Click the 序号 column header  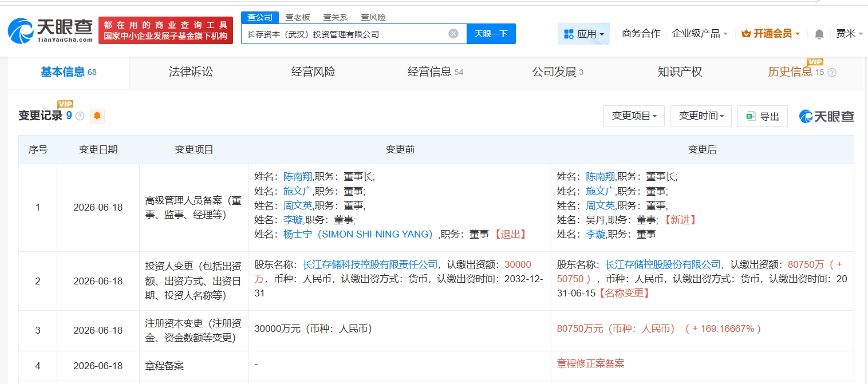38,149
